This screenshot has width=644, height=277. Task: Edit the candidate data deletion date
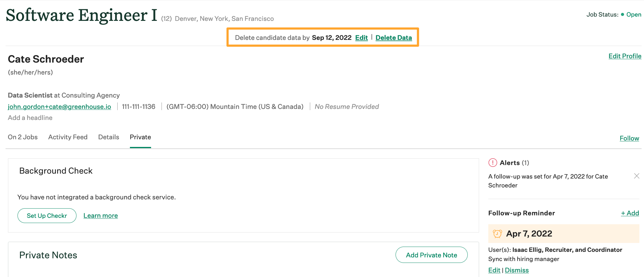click(361, 37)
